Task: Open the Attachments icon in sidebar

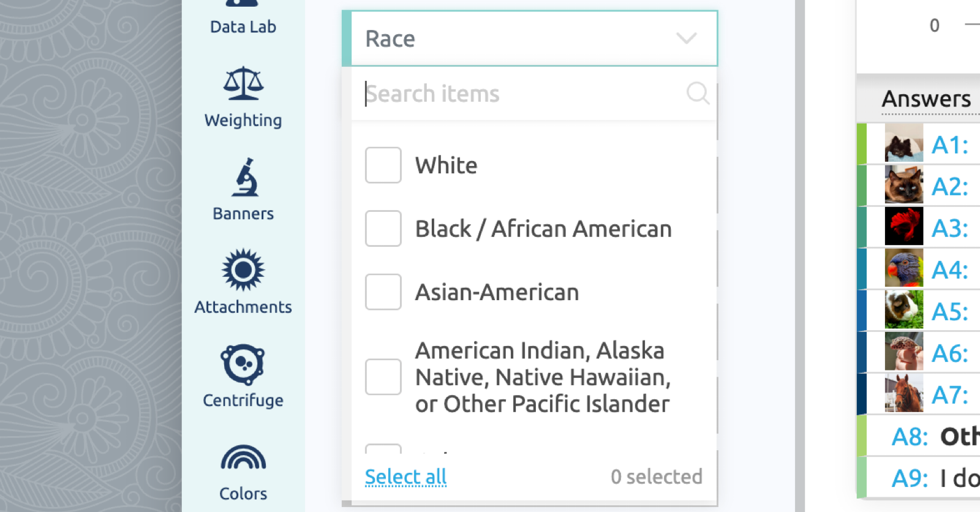Action: [x=243, y=269]
